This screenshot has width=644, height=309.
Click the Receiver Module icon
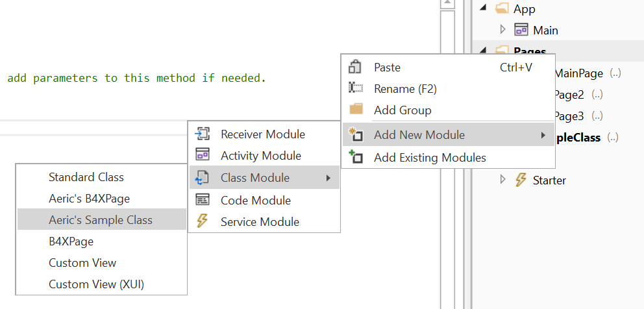click(203, 134)
